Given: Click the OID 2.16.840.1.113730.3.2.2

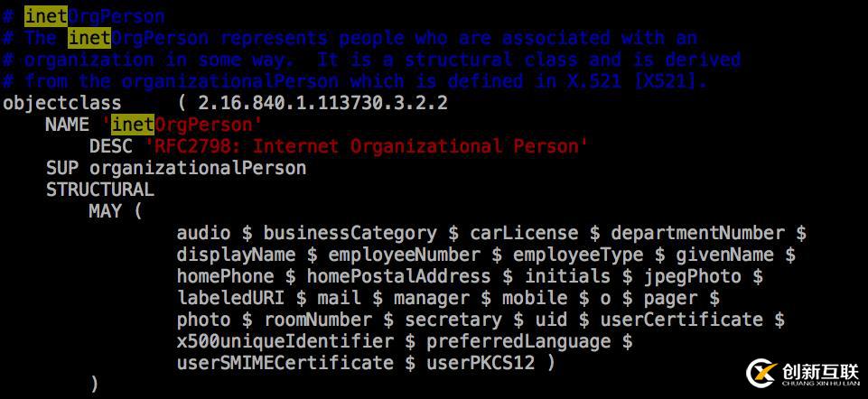Looking at the screenshot, I should pyautogui.click(x=322, y=103).
